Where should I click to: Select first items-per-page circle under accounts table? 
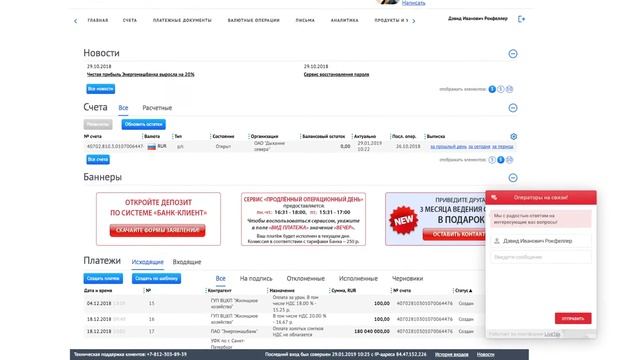click(492, 160)
